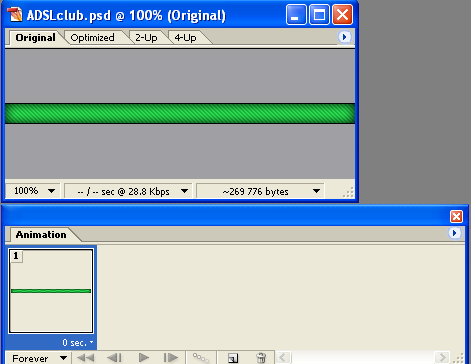
Task: Switch to the 2-Up view tab
Action: click(146, 38)
